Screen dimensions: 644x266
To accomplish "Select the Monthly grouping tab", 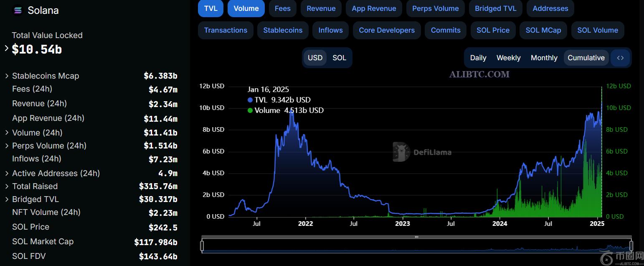I will pos(544,58).
